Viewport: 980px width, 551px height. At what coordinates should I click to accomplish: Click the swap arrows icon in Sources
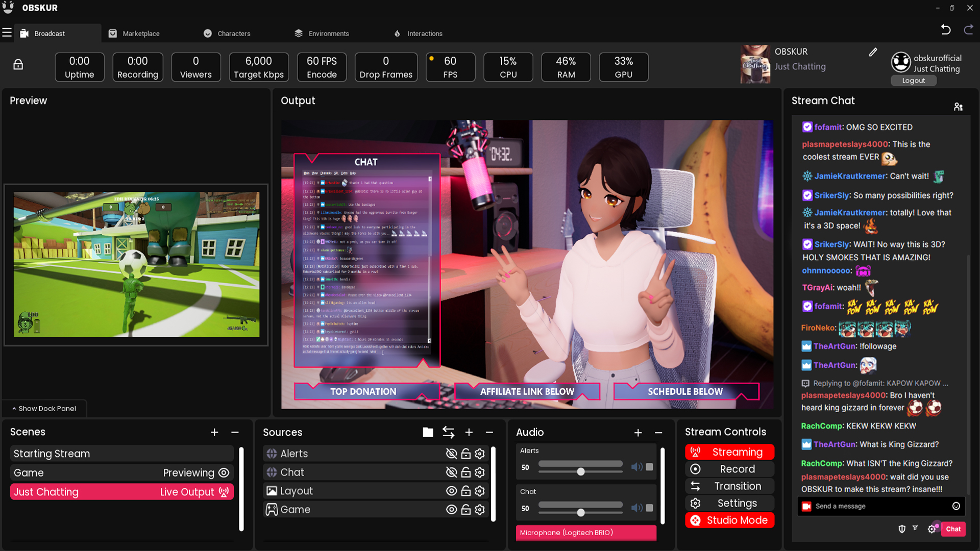click(x=448, y=433)
